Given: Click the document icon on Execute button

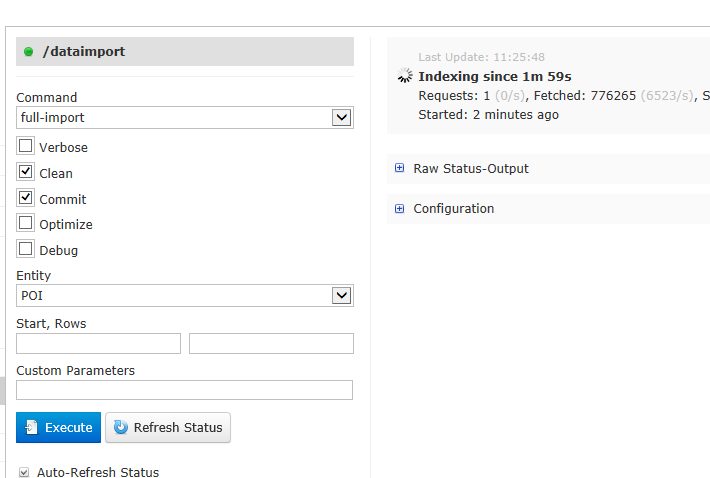Looking at the screenshot, I should pyautogui.click(x=31, y=427).
